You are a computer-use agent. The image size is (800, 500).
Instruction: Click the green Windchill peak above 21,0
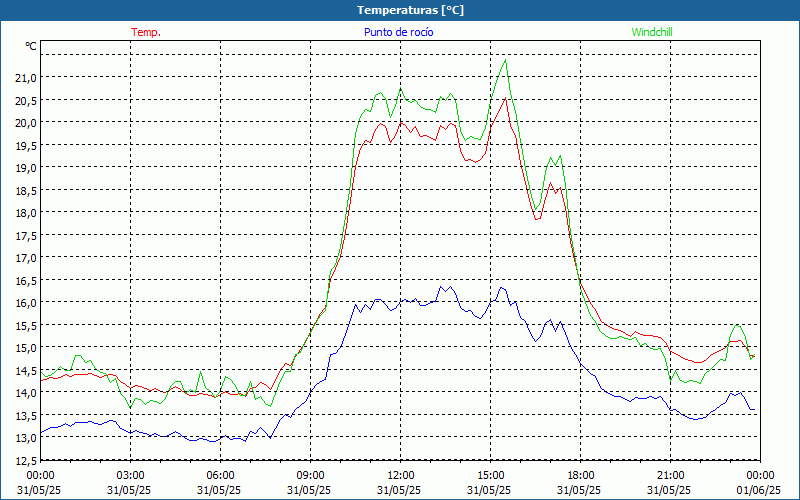pyautogui.click(x=505, y=61)
